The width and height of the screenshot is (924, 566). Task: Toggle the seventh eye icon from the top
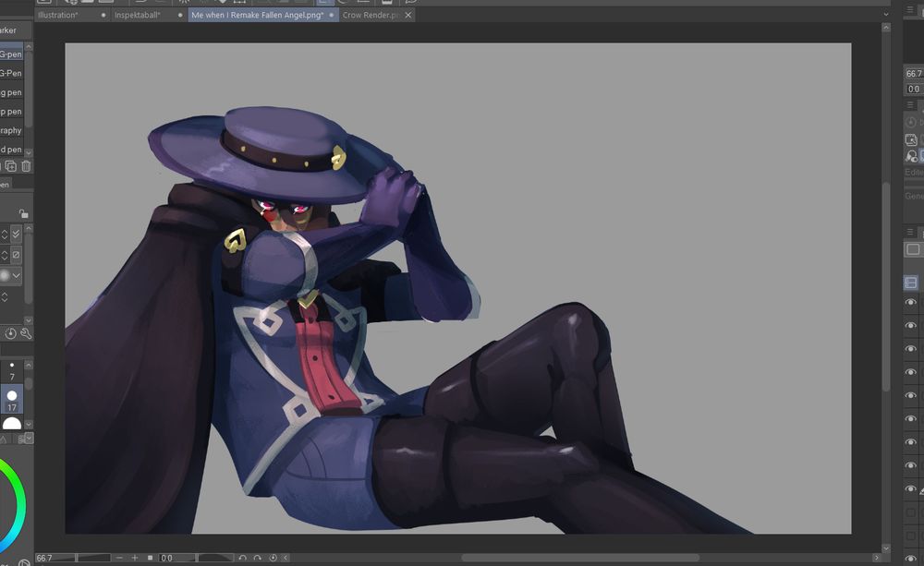coord(910,441)
